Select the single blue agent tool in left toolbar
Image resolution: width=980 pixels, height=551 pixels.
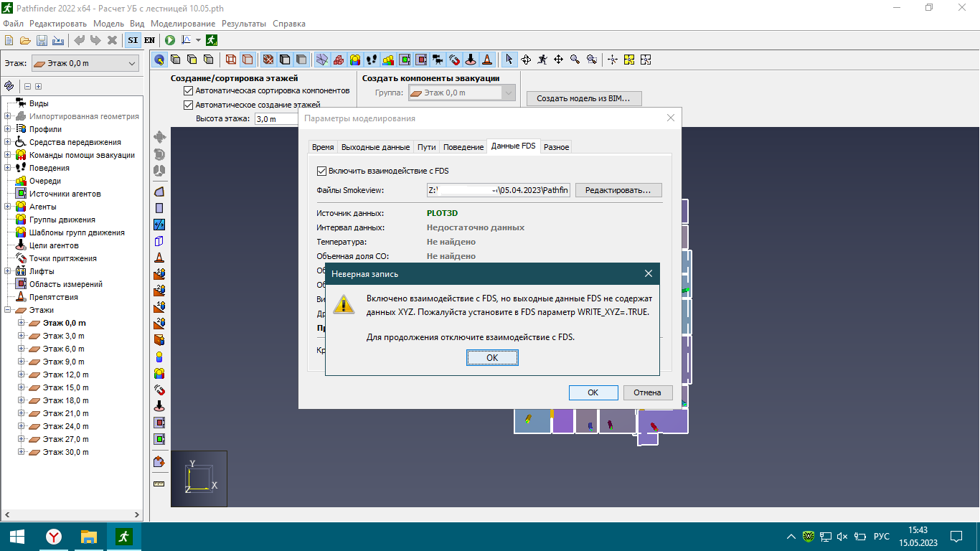[x=159, y=357]
